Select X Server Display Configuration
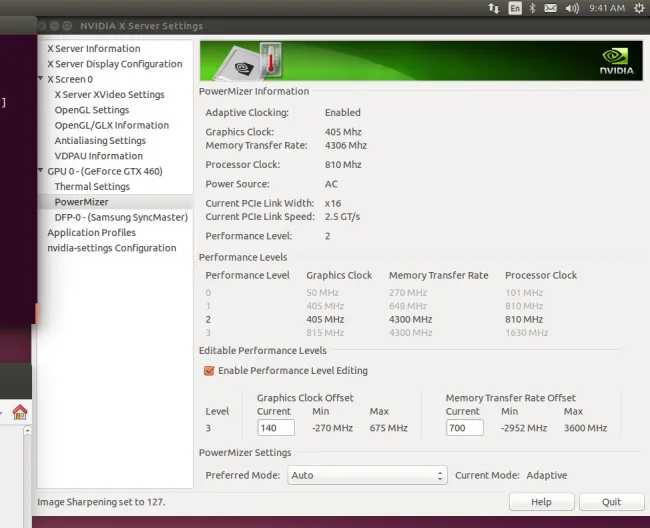 pyautogui.click(x=115, y=64)
